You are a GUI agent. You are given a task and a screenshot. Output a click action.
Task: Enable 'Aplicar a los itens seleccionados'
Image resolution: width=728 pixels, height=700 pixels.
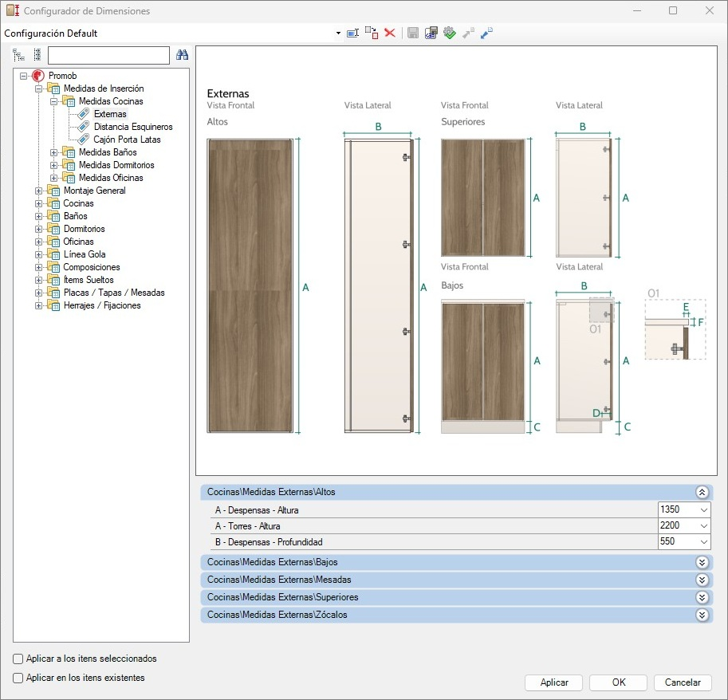[x=18, y=659]
